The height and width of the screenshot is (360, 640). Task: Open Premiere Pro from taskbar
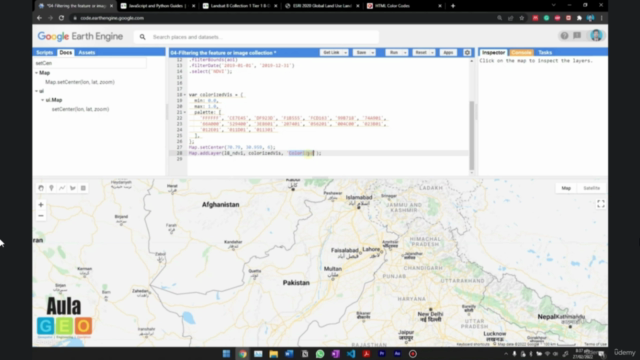(x=382, y=354)
